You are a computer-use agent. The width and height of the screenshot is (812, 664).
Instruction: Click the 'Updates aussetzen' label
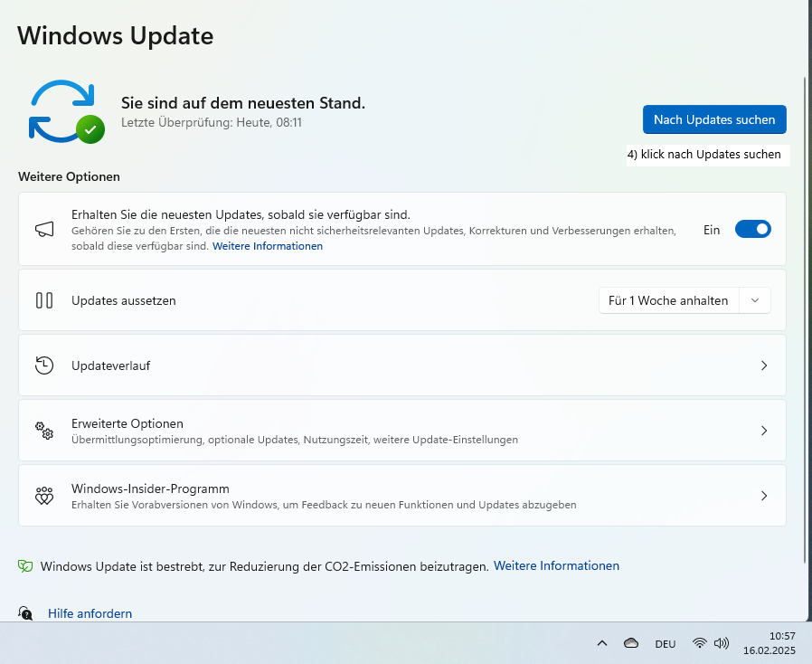tap(124, 300)
